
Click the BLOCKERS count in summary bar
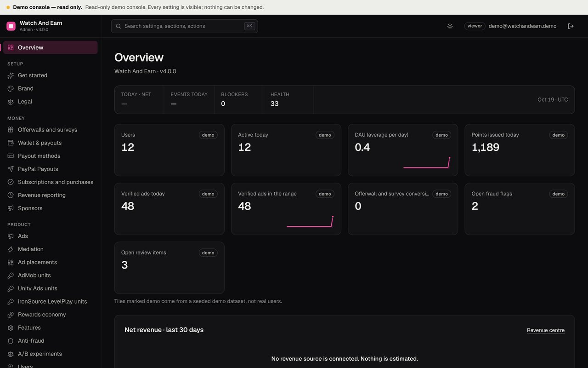click(223, 104)
